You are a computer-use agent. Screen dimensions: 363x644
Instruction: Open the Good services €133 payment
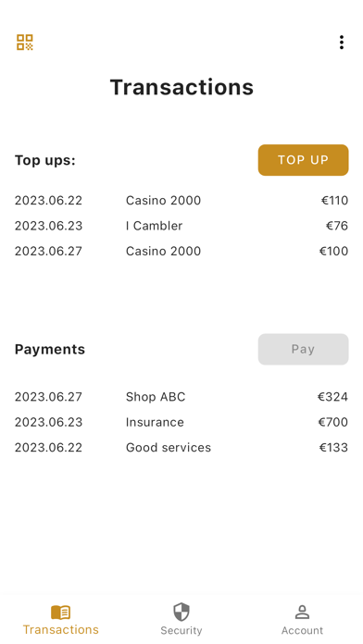pyautogui.click(x=181, y=447)
